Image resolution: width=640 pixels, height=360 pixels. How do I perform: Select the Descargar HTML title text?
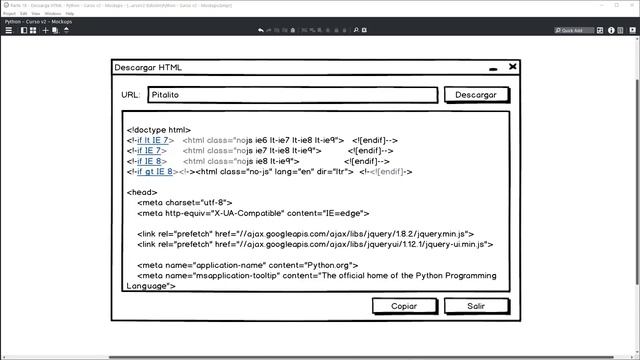(x=148, y=68)
